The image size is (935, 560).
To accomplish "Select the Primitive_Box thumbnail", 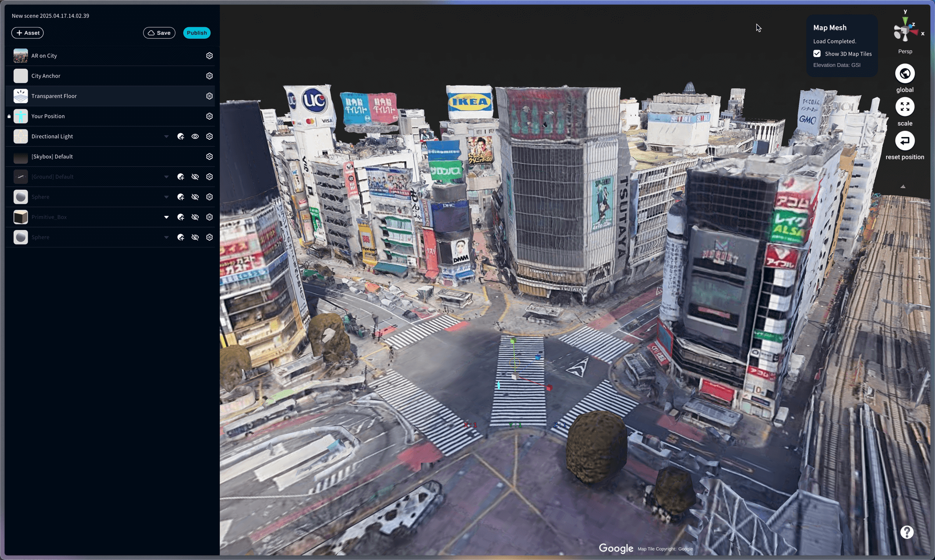I will [21, 217].
